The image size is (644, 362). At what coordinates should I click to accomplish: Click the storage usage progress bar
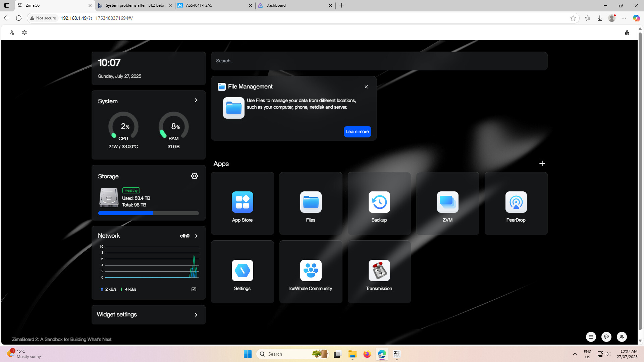tap(149, 213)
